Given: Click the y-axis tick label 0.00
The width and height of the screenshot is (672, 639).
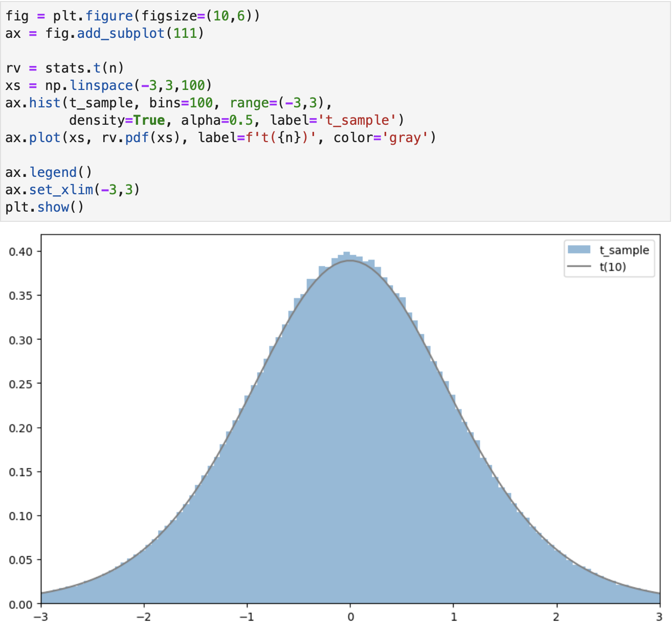Looking at the screenshot, I should (21, 604).
